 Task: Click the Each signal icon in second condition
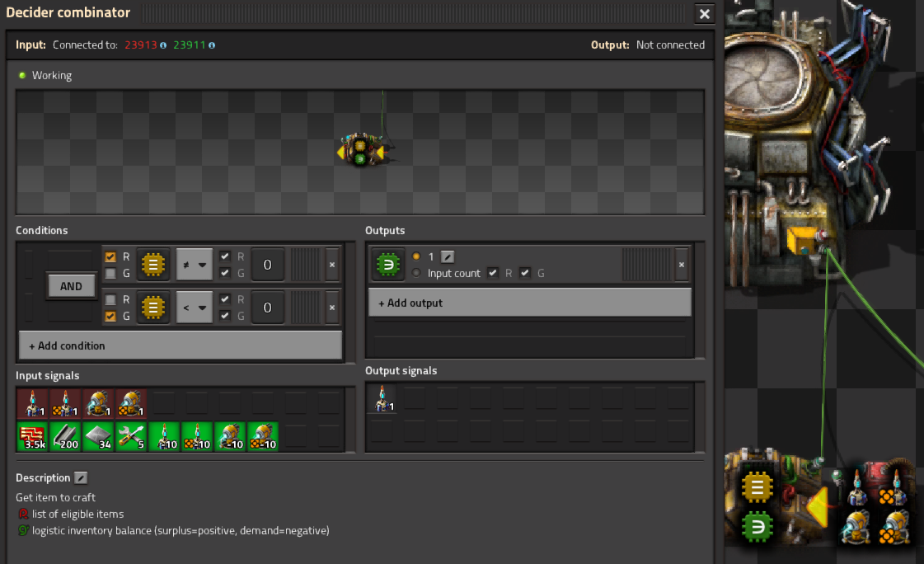tap(152, 308)
